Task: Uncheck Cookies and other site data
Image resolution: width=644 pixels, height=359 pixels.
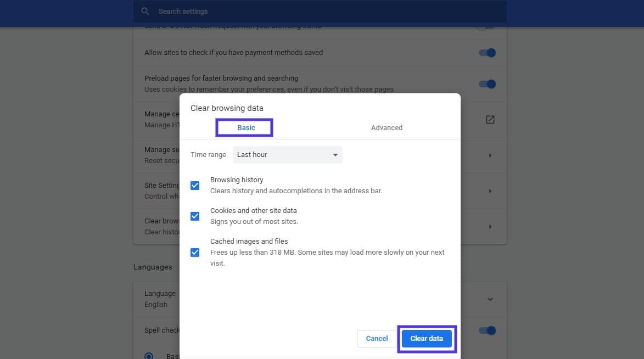Action: point(195,216)
